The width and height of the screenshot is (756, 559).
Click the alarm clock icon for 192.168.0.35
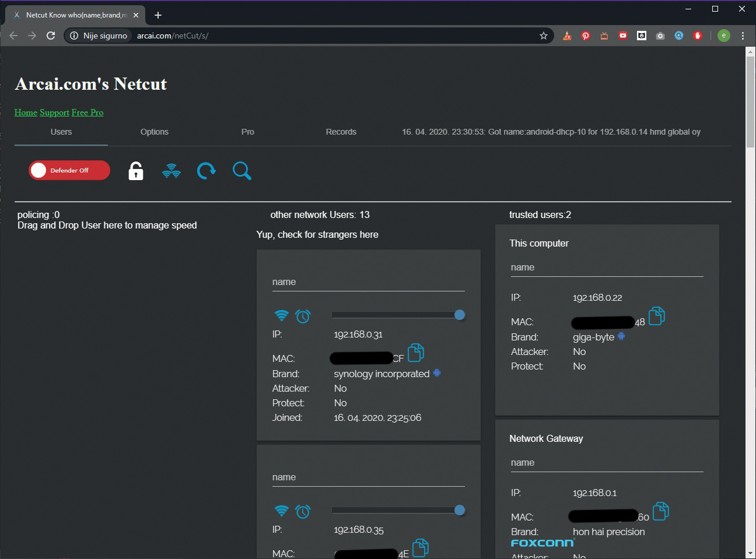[x=303, y=511]
